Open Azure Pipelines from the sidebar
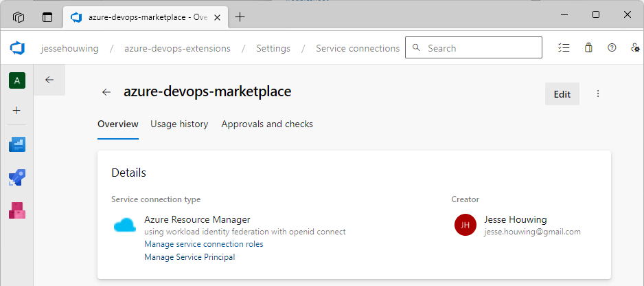The height and width of the screenshot is (286, 644). click(x=17, y=177)
